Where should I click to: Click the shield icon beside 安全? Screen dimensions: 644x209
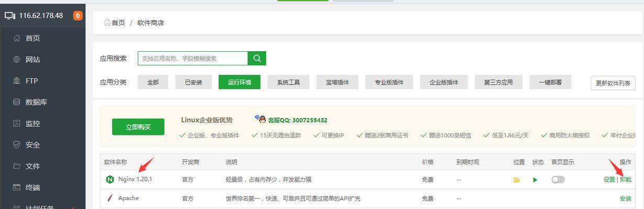(17, 145)
